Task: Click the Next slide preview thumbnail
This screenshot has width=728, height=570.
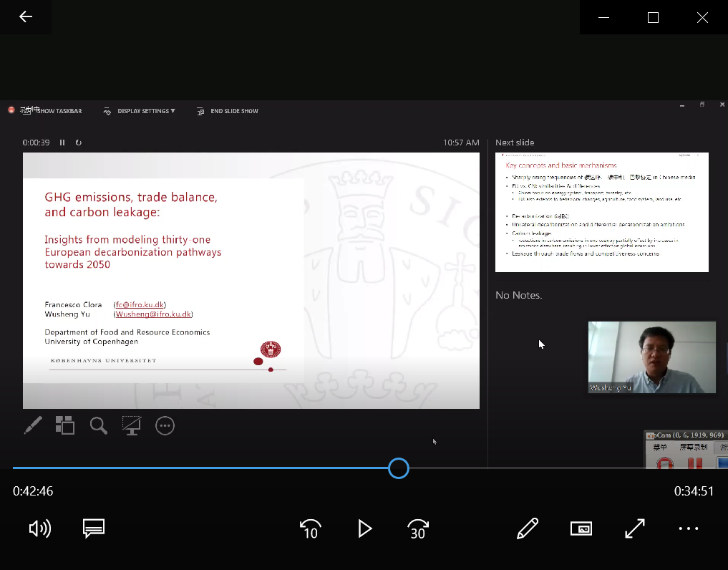Action: [602, 212]
